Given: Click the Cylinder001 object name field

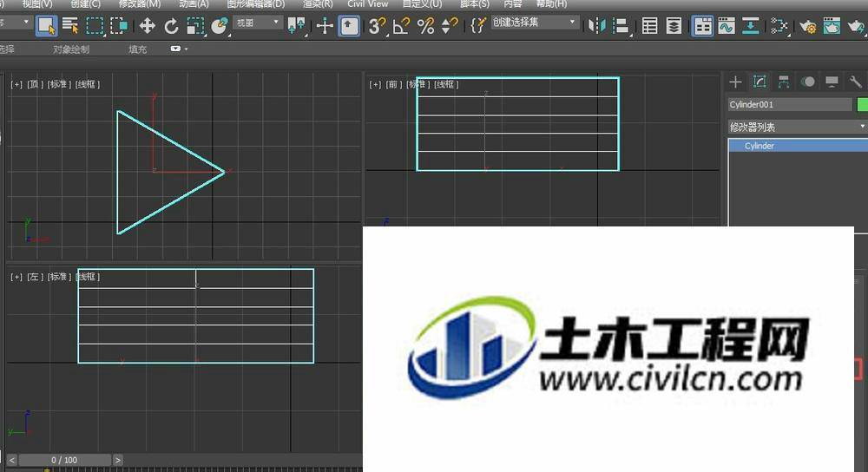Looking at the screenshot, I should (x=790, y=105).
